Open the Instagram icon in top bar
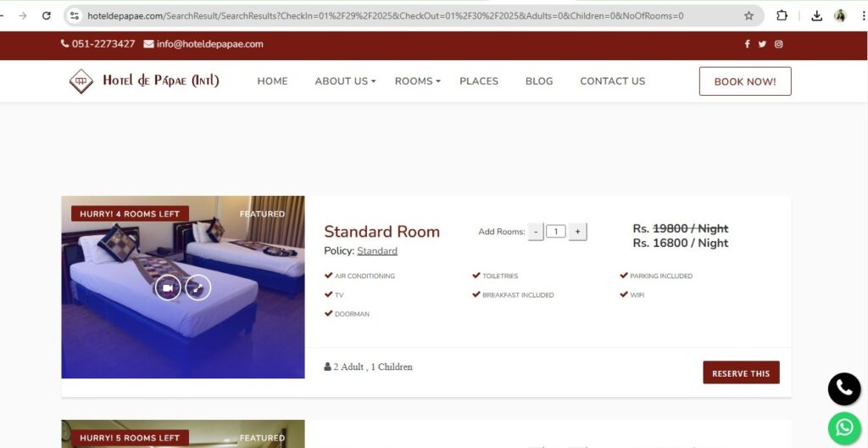 pos(778,44)
